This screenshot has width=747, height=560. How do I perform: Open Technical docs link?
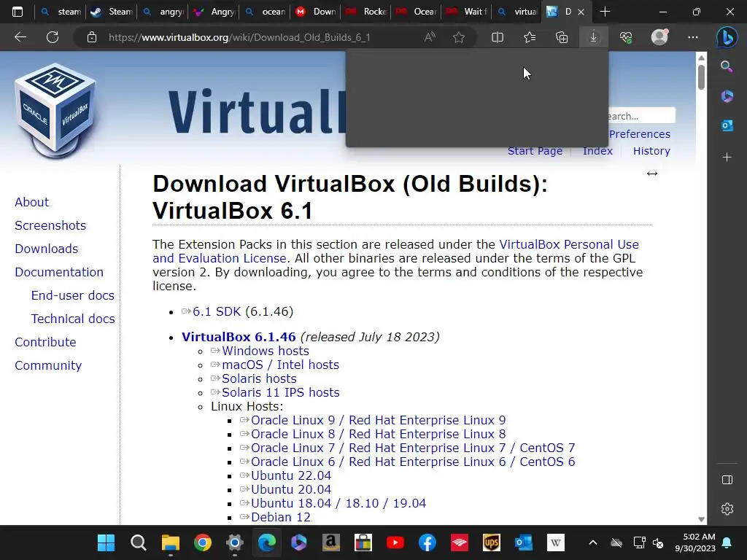tap(73, 319)
